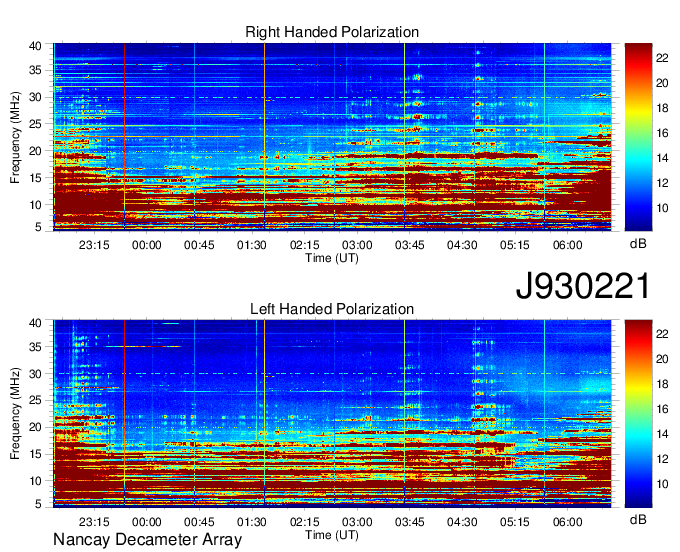Select the 05:15 time tick of Right Handed plot

pyautogui.click(x=515, y=245)
